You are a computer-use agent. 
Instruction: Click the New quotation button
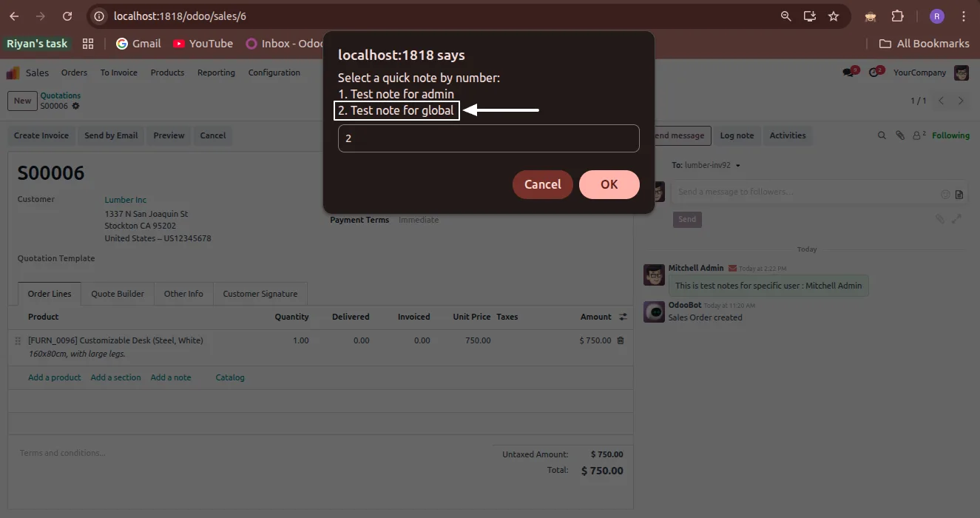[22, 101]
